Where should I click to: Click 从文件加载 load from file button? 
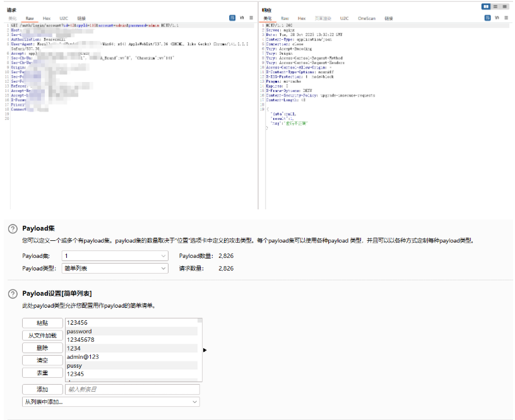[42, 335]
